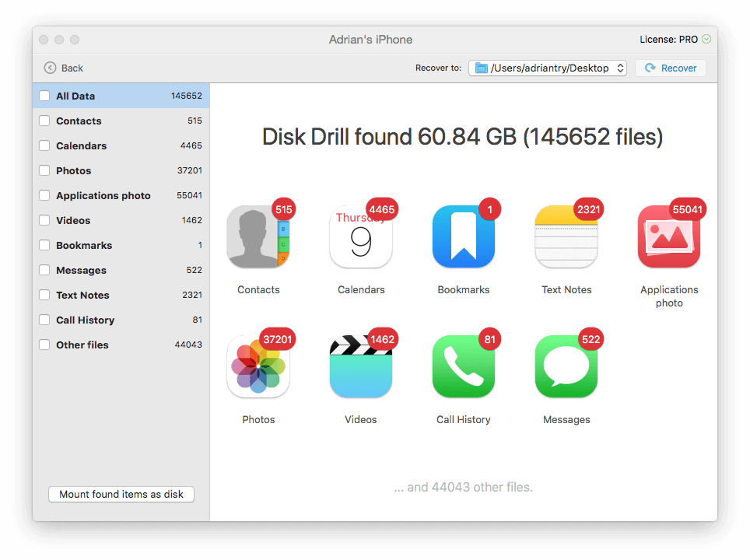
Task: Click the folder icon in Recover to path
Action: 481,68
